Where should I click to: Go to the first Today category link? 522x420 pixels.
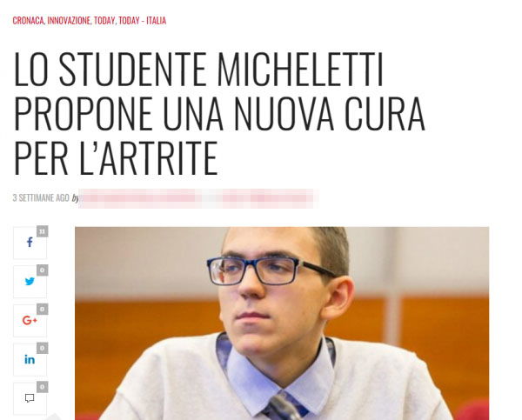(104, 21)
